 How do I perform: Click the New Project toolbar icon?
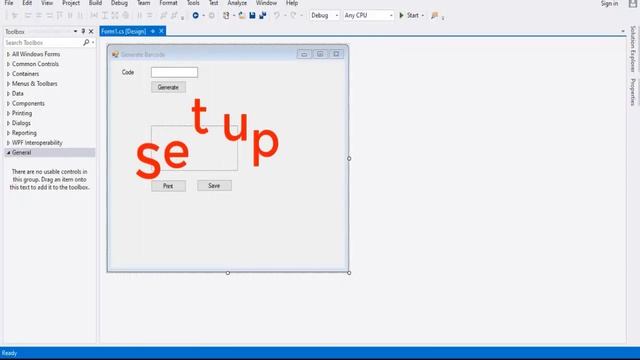click(226, 16)
